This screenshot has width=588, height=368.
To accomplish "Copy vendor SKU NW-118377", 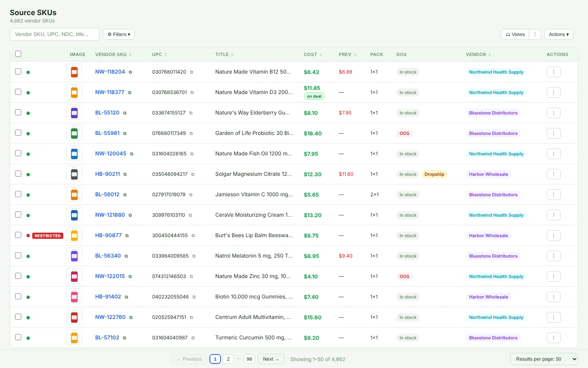I will tap(130, 92).
